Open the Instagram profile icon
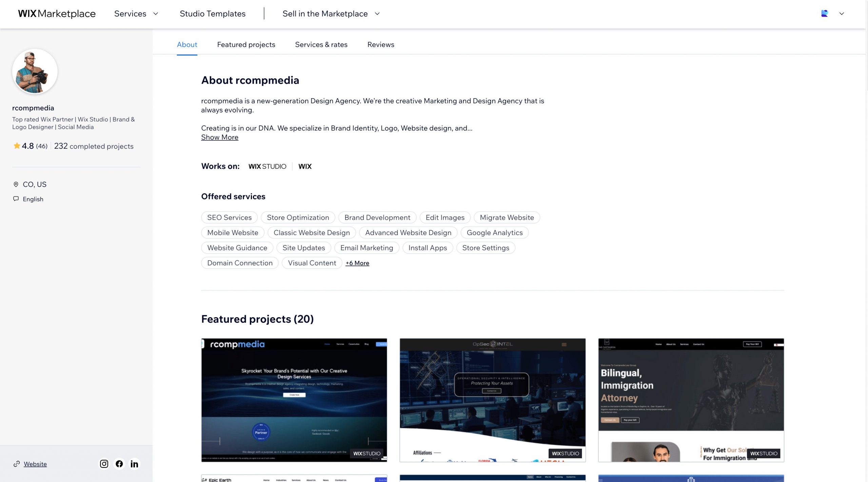This screenshot has height=482, width=868. 104,464
